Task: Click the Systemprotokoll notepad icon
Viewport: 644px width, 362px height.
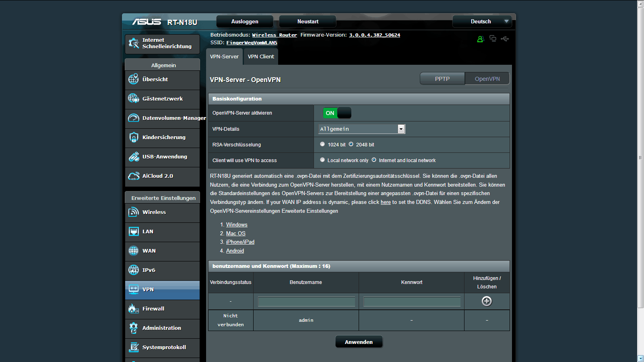Action: click(134, 347)
